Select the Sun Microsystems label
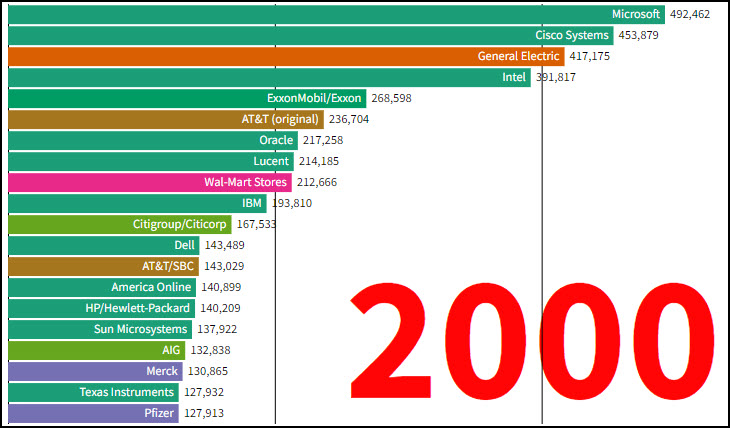Screen dimensions: 730x428 [141, 329]
